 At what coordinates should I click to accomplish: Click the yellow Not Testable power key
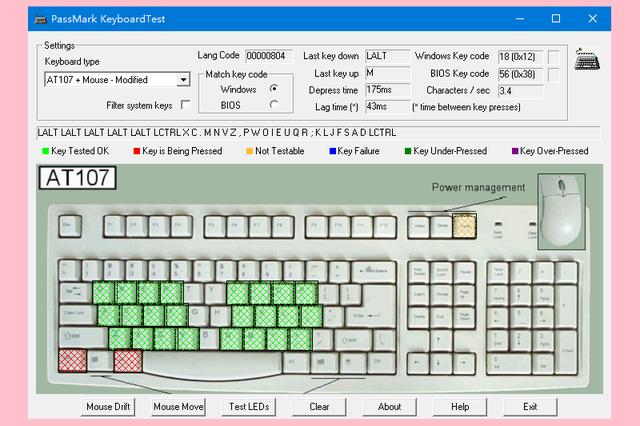click(464, 226)
